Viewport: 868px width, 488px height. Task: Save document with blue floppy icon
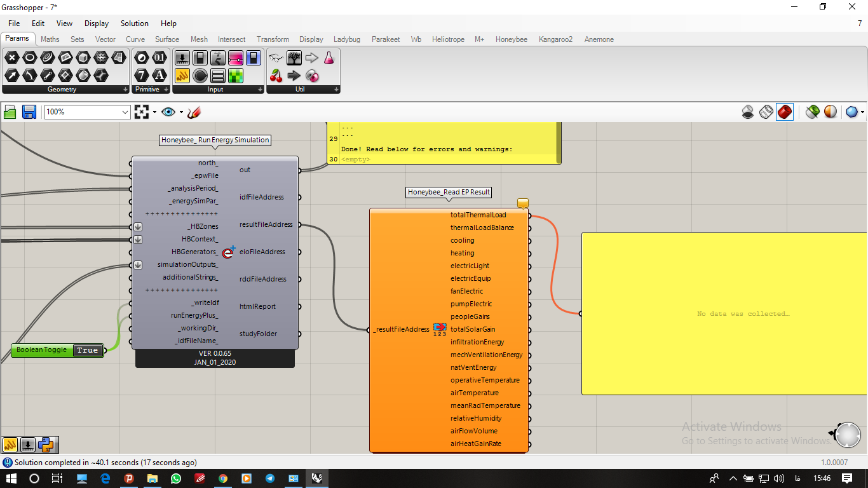pos(29,112)
